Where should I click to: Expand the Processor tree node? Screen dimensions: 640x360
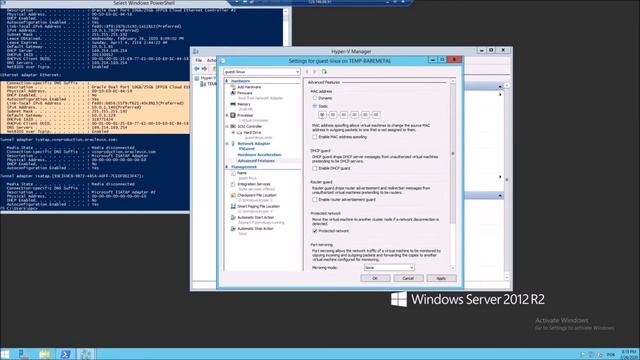pyautogui.click(x=227, y=116)
